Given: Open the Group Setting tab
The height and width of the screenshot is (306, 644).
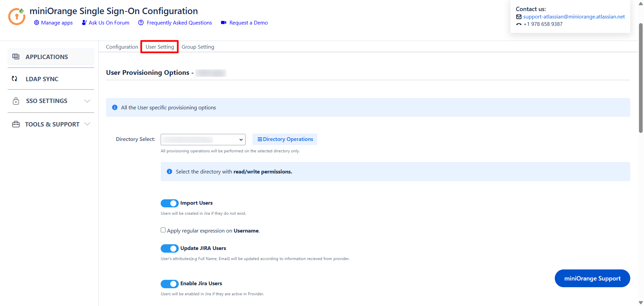Looking at the screenshot, I should pyautogui.click(x=198, y=47).
